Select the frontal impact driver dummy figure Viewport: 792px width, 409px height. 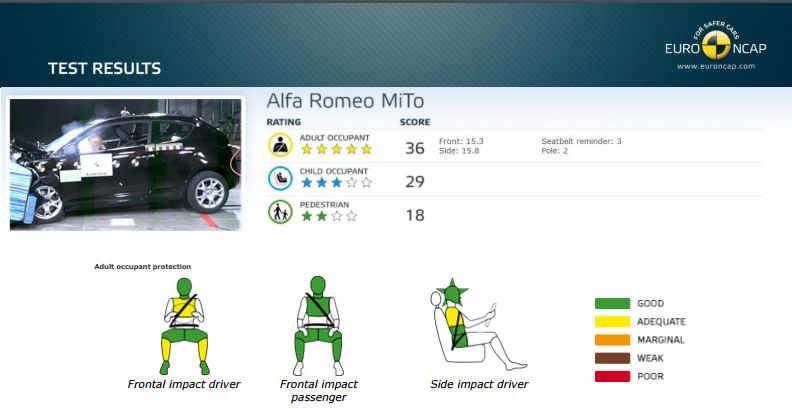[x=184, y=326]
